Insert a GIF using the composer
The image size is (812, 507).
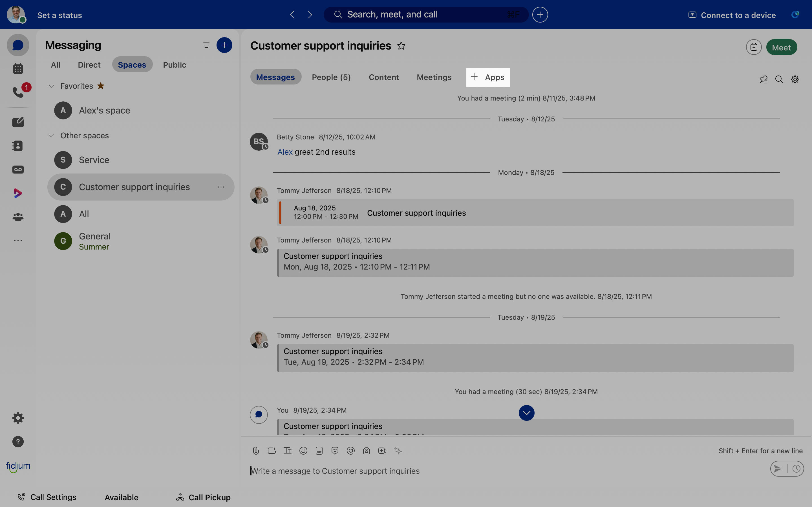(319, 451)
